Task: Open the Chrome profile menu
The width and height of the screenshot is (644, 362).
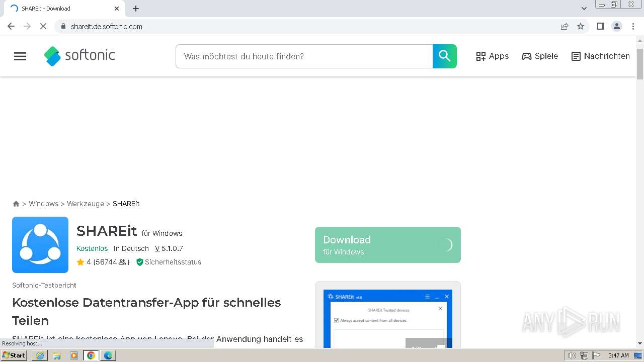Action: click(x=617, y=27)
